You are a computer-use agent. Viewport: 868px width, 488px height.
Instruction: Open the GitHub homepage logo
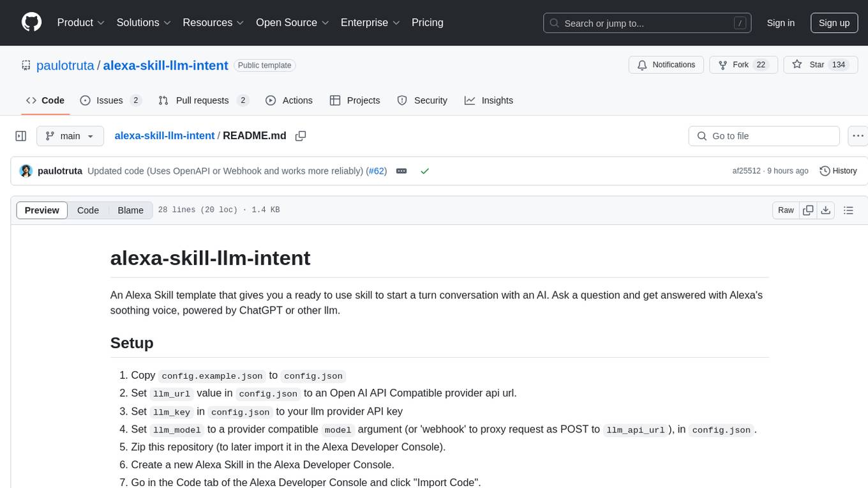pos(31,22)
